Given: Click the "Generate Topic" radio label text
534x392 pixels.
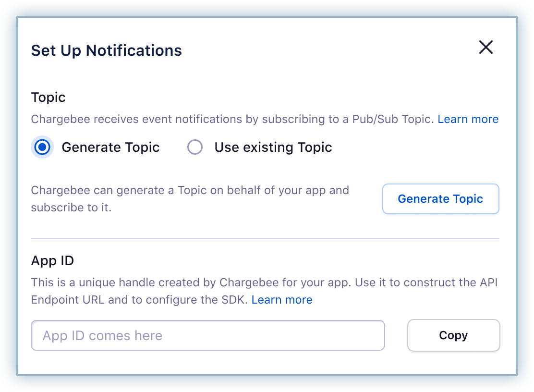Looking at the screenshot, I should 110,147.
